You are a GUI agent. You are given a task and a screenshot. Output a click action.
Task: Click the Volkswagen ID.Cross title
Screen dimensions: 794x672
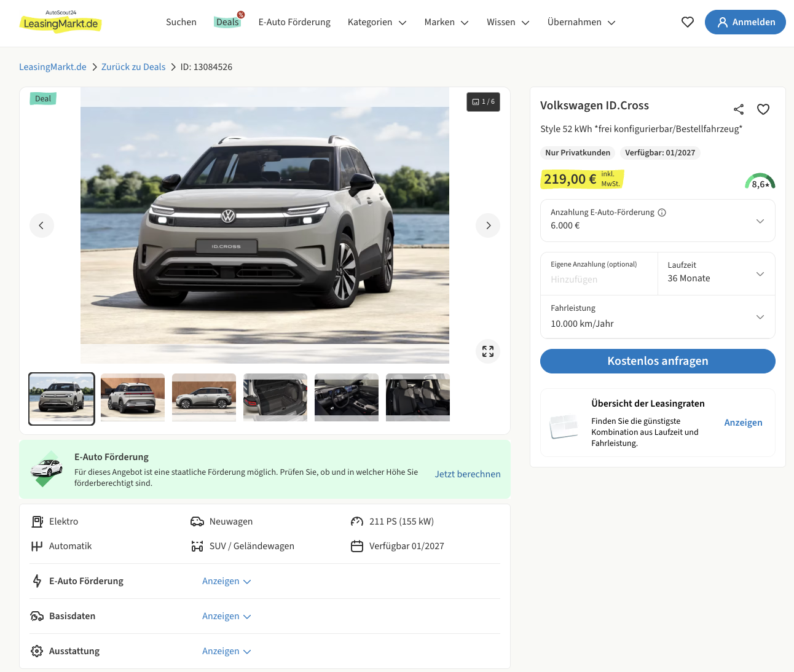pos(594,106)
